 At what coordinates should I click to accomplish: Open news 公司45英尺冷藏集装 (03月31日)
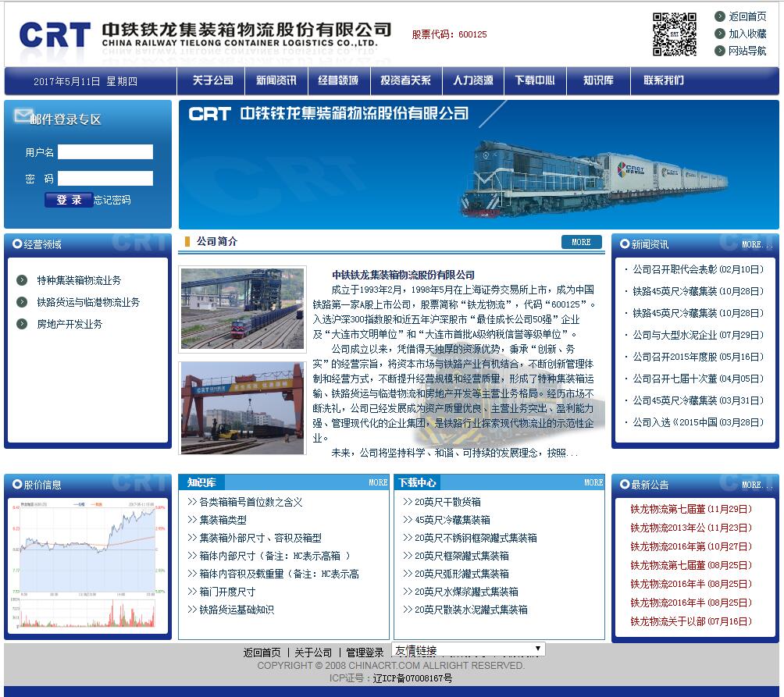(698, 400)
